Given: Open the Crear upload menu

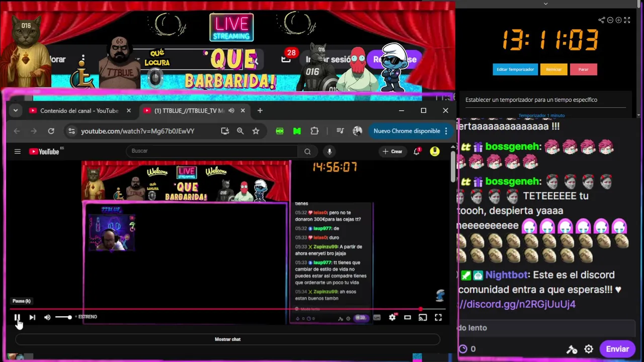Looking at the screenshot, I should [x=392, y=151].
